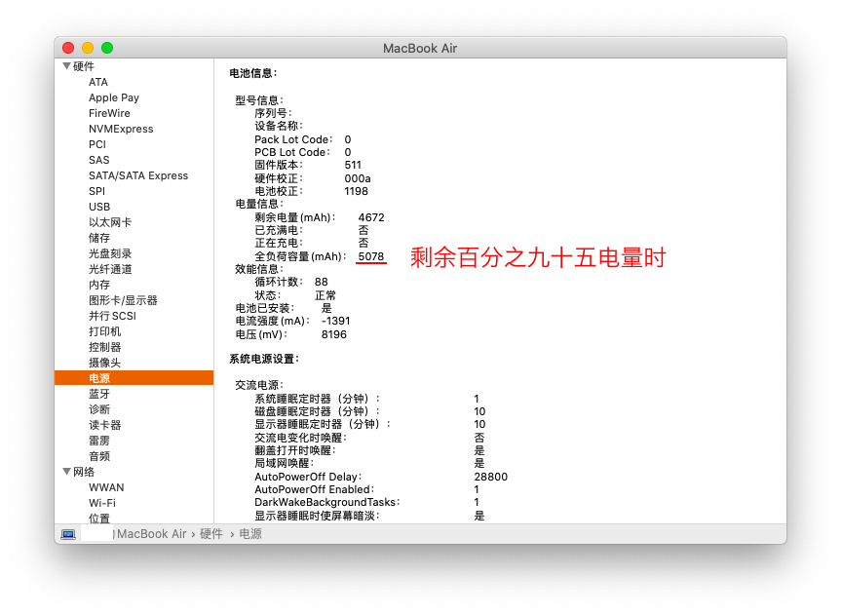Click the computer icon in path bar
This screenshot has height=616, width=841.
(x=68, y=534)
